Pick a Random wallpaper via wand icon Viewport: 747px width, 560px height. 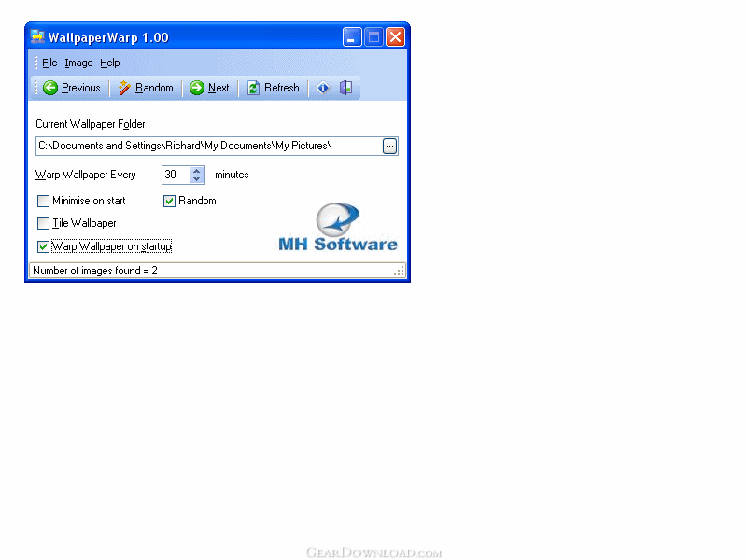(146, 88)
